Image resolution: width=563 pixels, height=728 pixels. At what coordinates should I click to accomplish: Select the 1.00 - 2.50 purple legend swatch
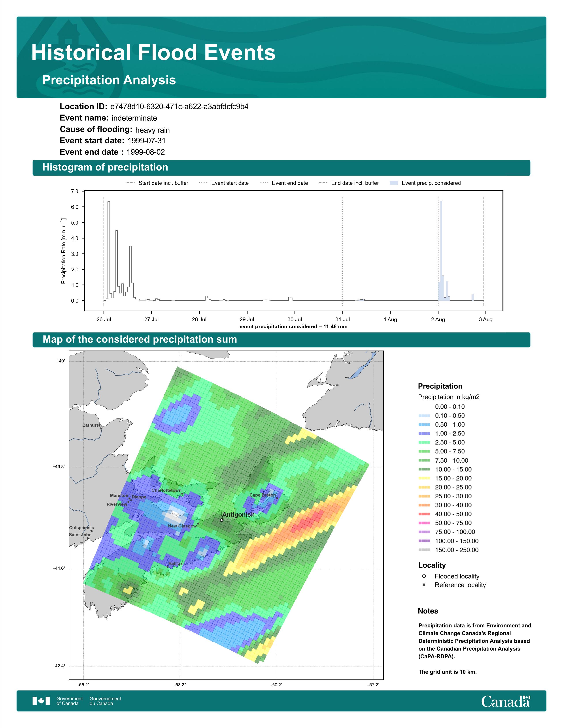(x=424, y=433)
